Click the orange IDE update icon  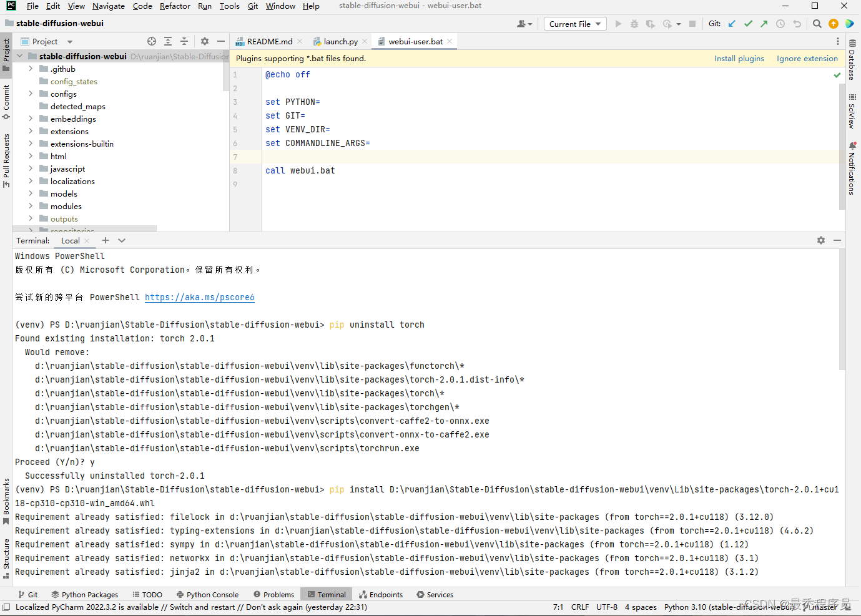coord(834,24)
